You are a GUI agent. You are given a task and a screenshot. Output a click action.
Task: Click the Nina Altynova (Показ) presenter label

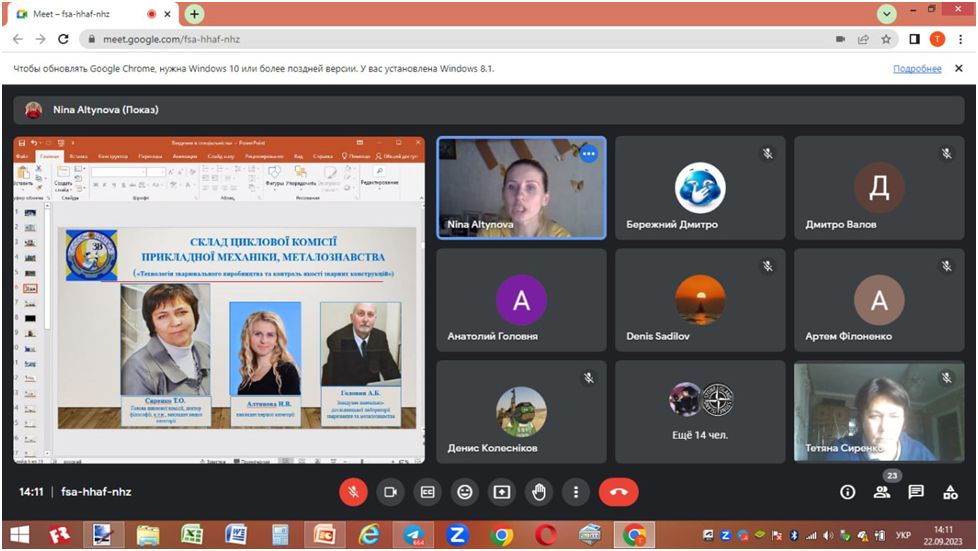coord(105,110)
